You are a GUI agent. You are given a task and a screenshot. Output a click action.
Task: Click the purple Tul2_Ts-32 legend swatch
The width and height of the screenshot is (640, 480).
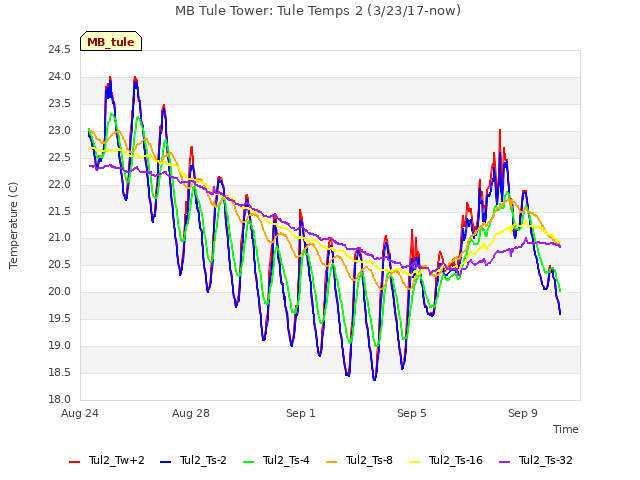504,462
